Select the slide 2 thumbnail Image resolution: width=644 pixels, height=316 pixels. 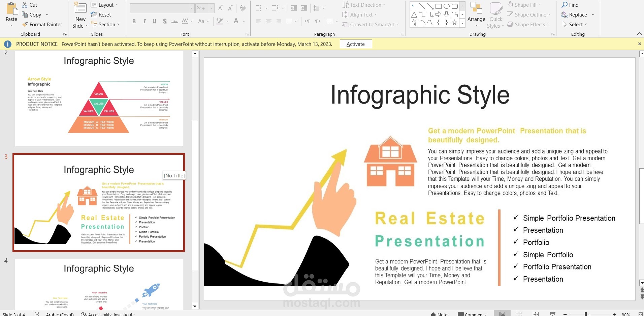pyautogui.click(x=99, y=98)
